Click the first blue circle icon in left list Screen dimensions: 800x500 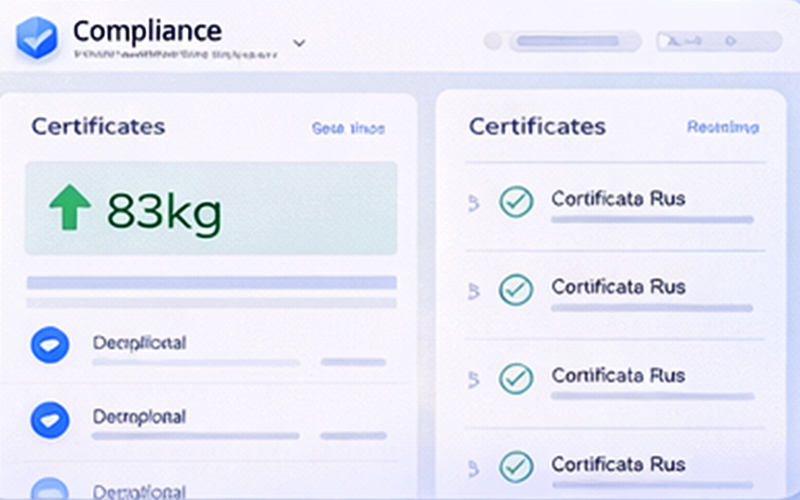click(50, 344)
